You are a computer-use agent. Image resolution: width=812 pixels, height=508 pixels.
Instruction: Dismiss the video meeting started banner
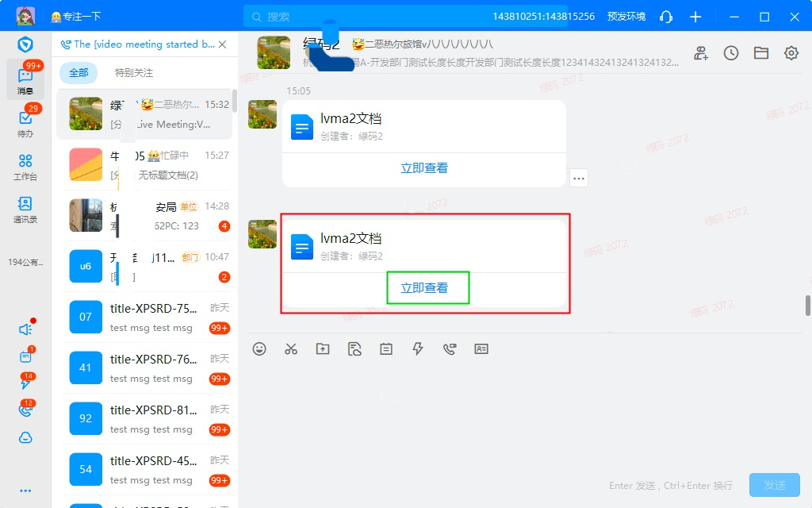pos(223,44)
